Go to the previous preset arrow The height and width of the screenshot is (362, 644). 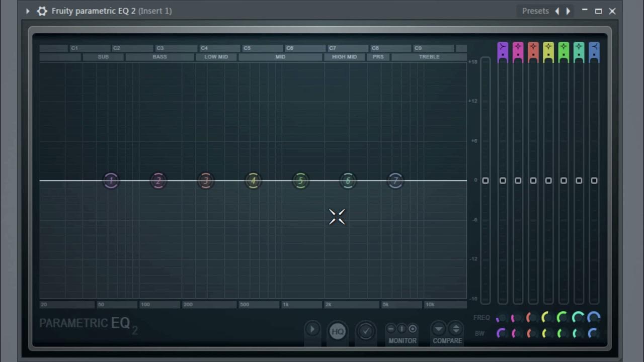[x=557, y=11]
